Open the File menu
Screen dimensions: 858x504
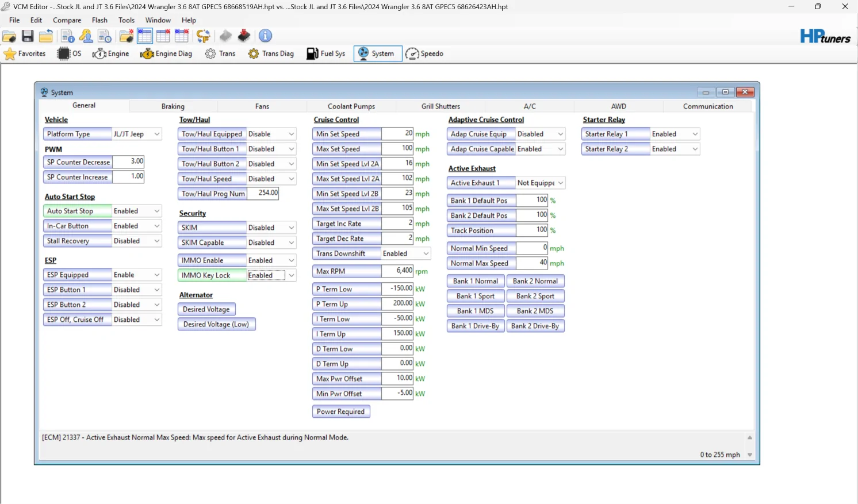14,20
